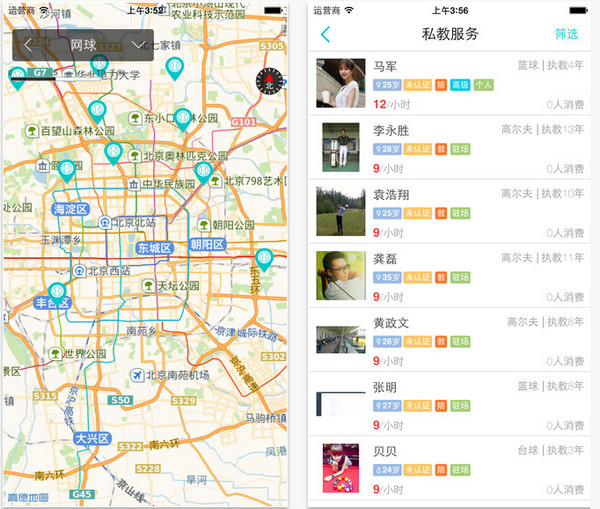Tap 0人消费 on 张明's row
Screen dimensions: 600x509
[565, 425]
